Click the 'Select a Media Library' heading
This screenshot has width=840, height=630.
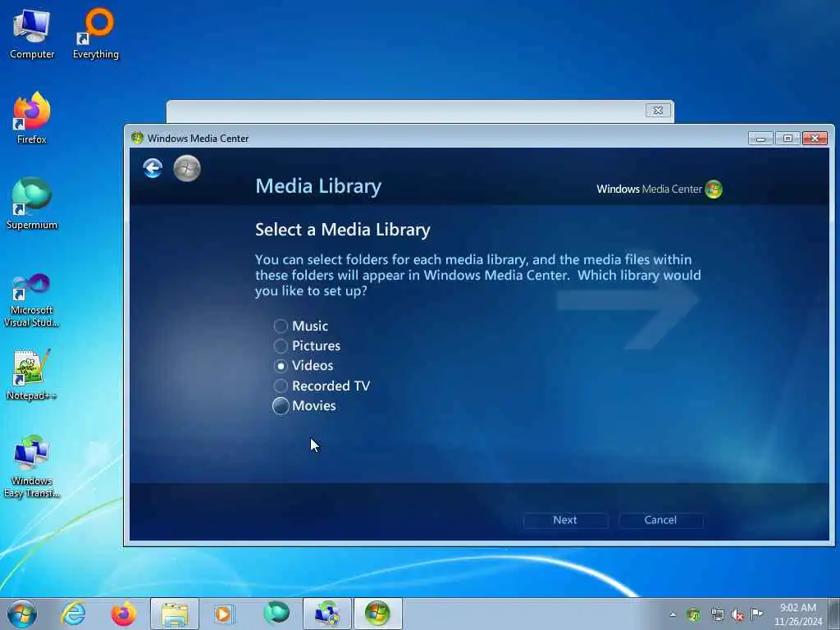coord(343,230)
